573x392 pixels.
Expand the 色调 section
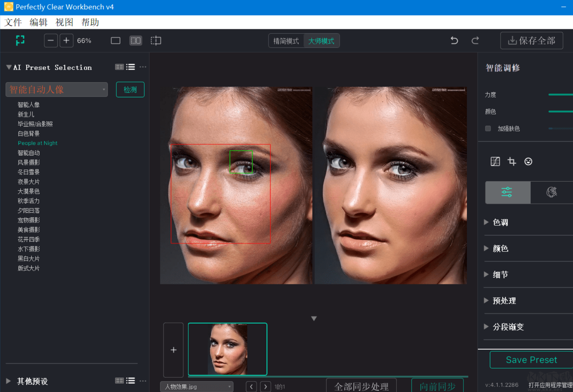coord(500,222)
